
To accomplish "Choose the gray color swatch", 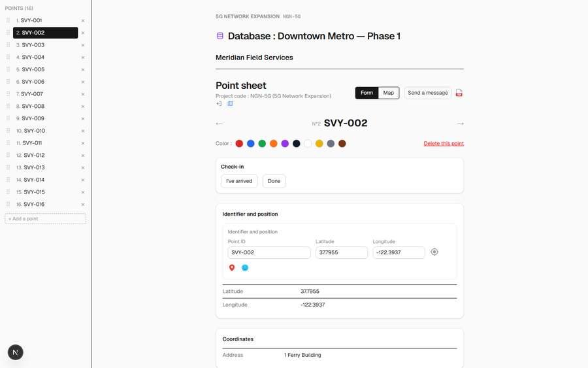I will 331,143.
